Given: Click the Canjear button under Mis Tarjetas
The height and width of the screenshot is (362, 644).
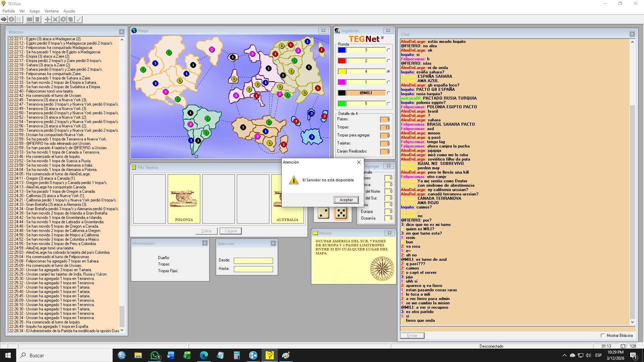Looking at the screenshot, I should coord(230,231).
